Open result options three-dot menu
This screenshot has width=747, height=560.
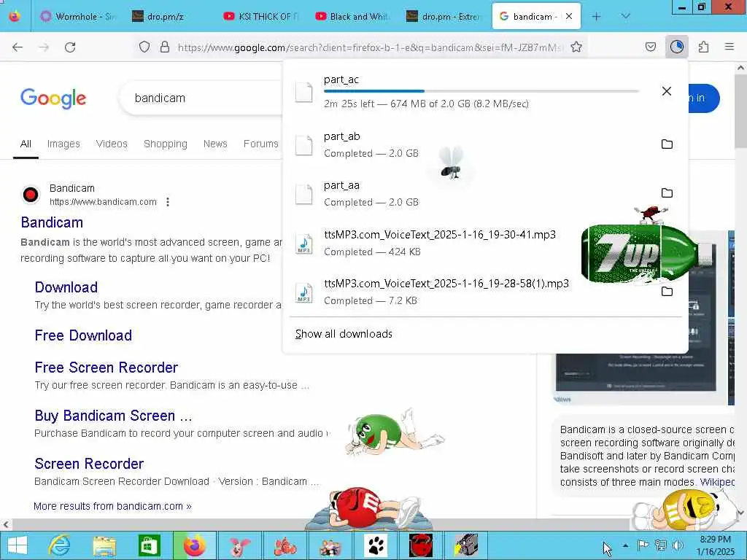[x=168, y=202]
